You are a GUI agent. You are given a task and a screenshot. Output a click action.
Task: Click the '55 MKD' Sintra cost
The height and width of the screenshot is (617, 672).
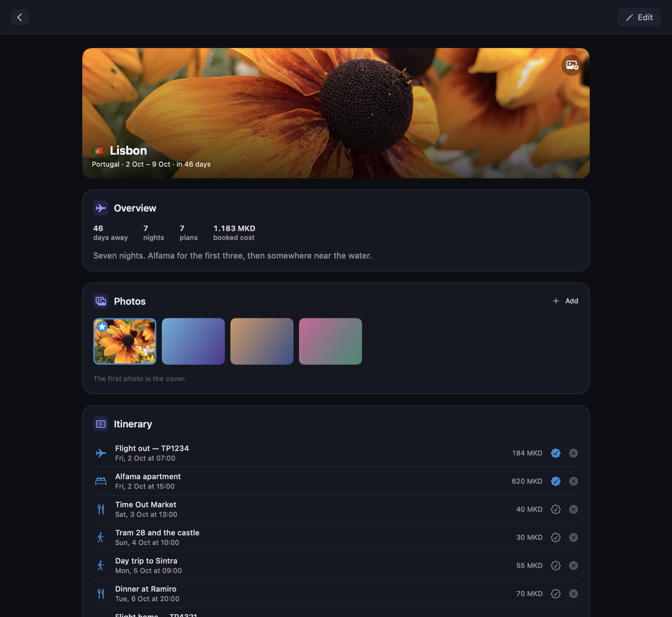(529, 565)
